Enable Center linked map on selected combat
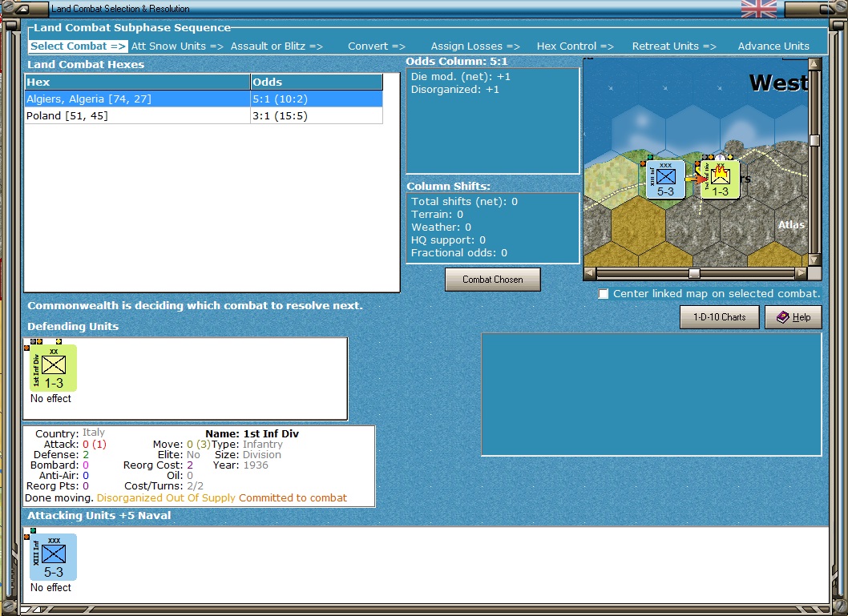848x616 pixels. [x=603, y=294]
